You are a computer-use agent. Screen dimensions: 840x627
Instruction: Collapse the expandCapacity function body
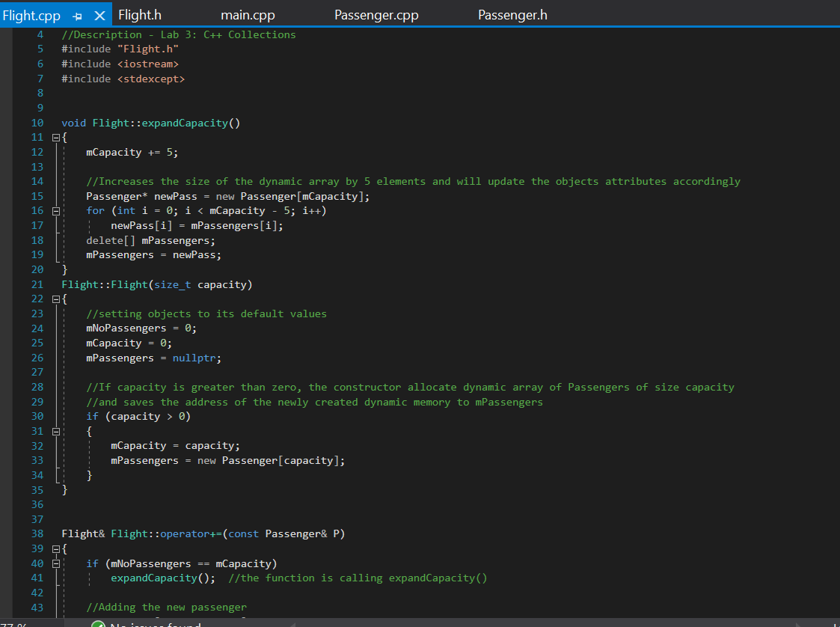tap(56, 137)
